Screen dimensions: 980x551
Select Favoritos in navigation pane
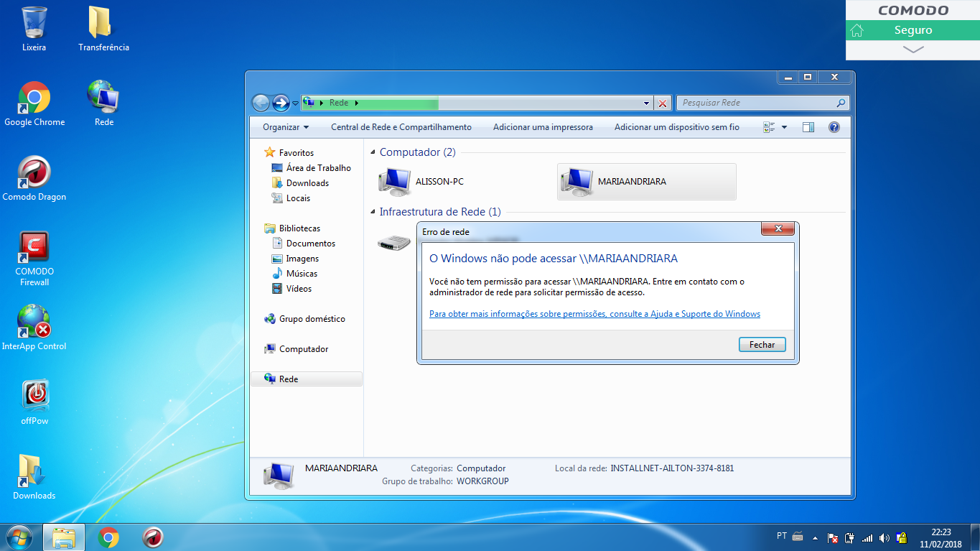pos(289,152)
